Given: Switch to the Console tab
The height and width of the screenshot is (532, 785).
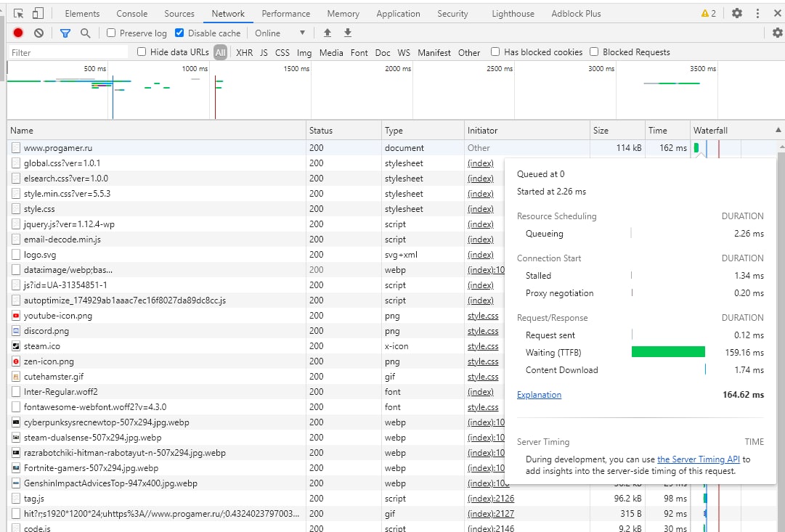Looking at the screenshot, I should pos(131,13).
